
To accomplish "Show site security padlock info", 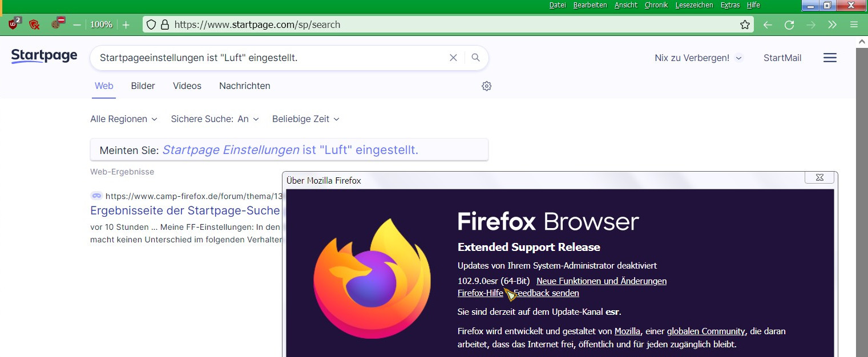I will (x=165, y=25).
